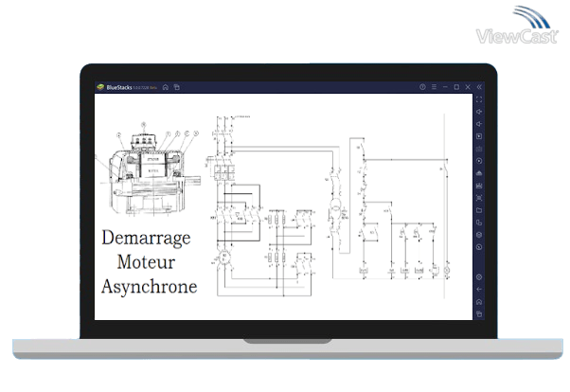Click the save-disk shaped icon in side toolbar
Screen dimensions: 570x392
[479, 186]
